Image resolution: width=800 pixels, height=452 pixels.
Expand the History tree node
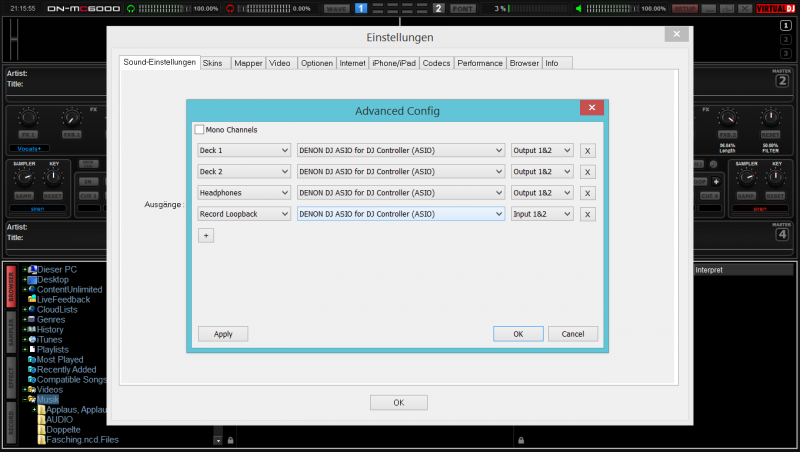(x=24, y=330)
